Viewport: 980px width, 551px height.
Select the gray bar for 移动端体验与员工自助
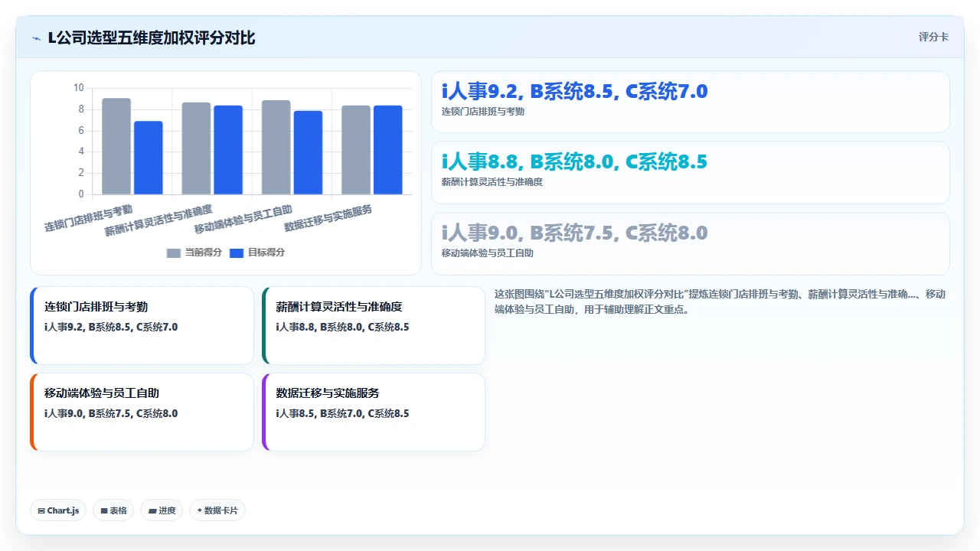[x=276, y=147]
